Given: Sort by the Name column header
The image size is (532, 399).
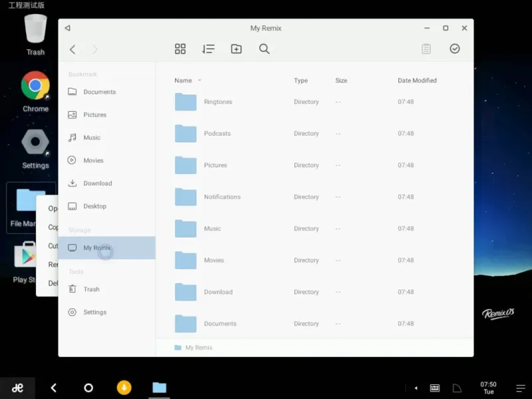Looking at the screenshot, I should click(183, 80).
